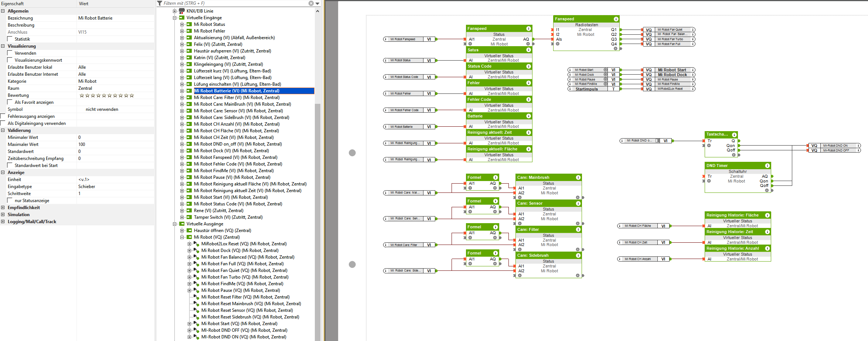Check the nur Statusanzeige checkbox
The width and height of the screenshot is (868, 341).
click(10, 200)
